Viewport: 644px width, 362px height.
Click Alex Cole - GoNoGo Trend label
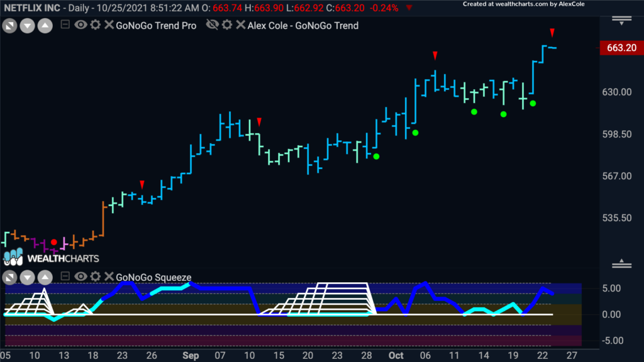click(x=303, y=25)
